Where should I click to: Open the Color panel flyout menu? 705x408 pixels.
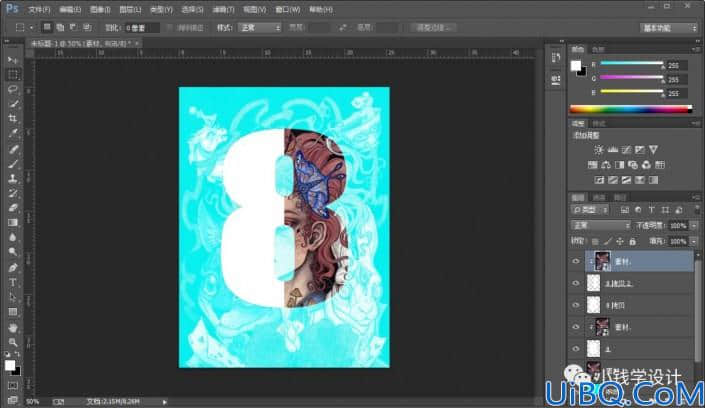pyautogui.click(x=696, y=49)
